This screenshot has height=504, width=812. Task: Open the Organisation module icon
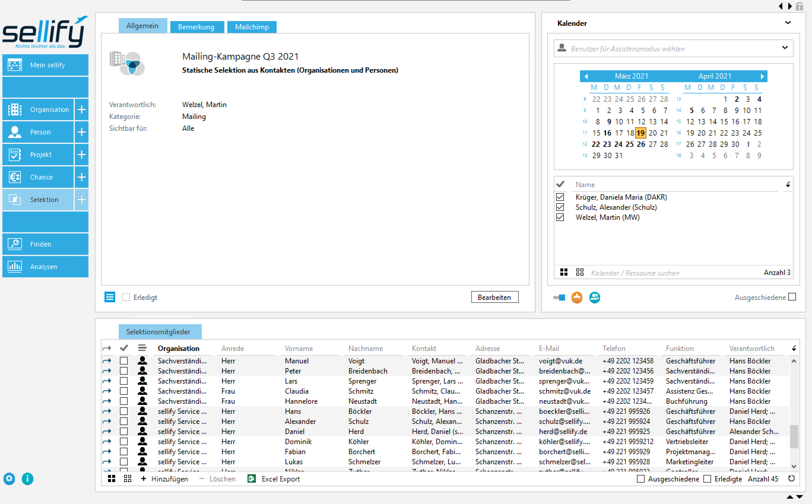coord(15,109)
